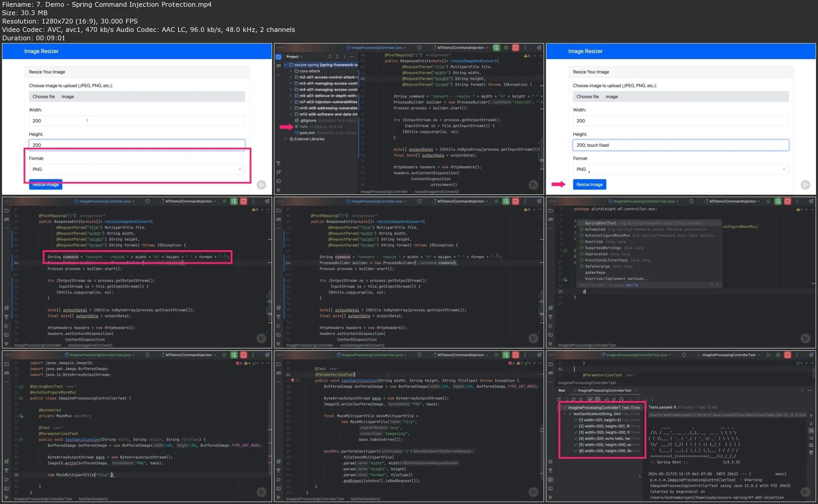Click the Next Tip link in the completion popup
This screenshot has width=818, height=504.
pos(632,285)
